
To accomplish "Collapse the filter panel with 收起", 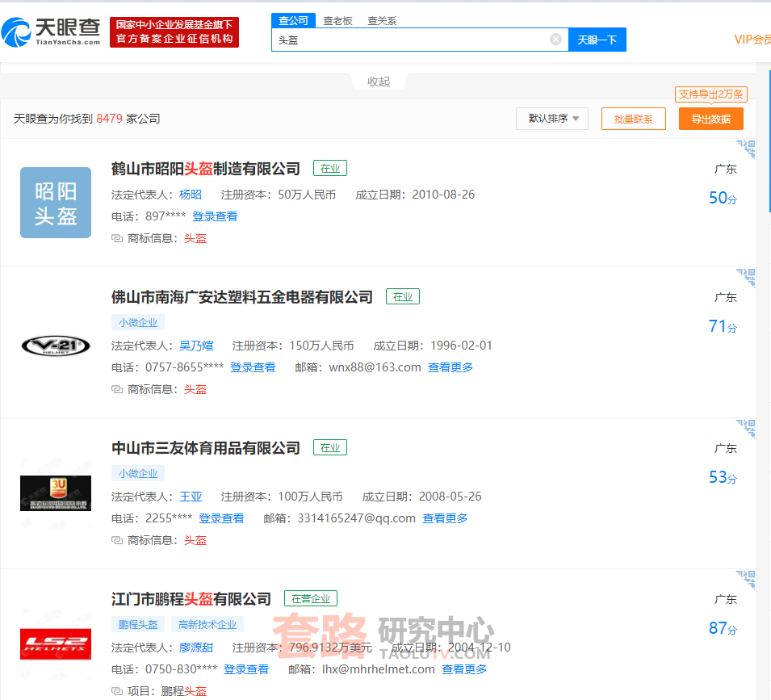I will 379,82.
